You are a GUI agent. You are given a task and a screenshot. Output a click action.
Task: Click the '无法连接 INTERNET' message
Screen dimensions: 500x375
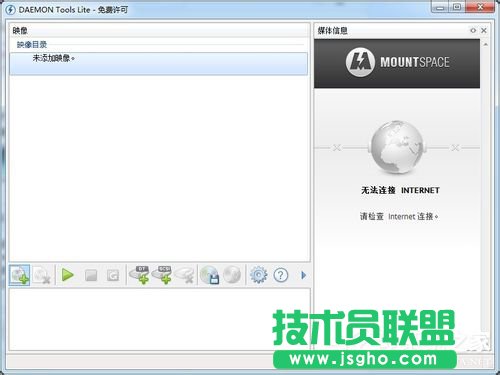click(x=400, y=190)
